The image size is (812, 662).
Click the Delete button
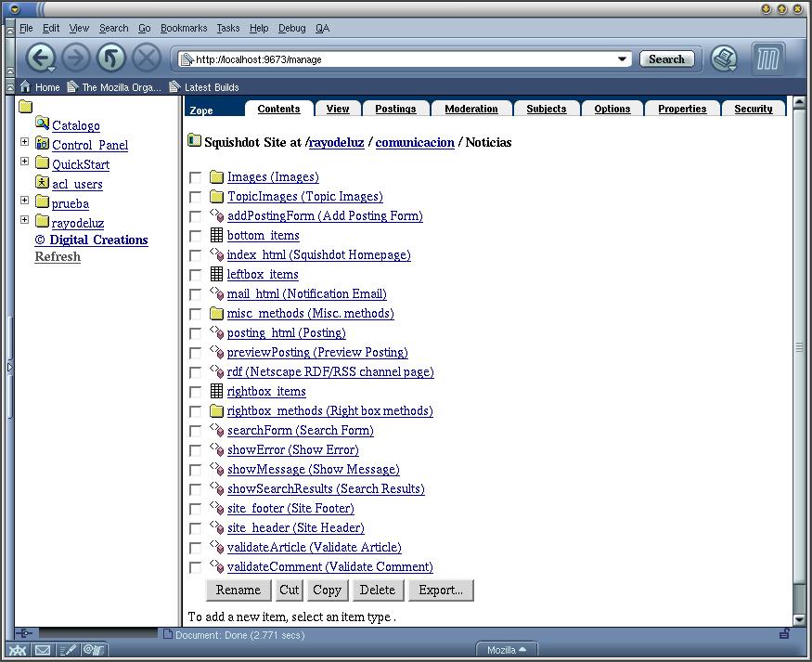click(378, 590)
